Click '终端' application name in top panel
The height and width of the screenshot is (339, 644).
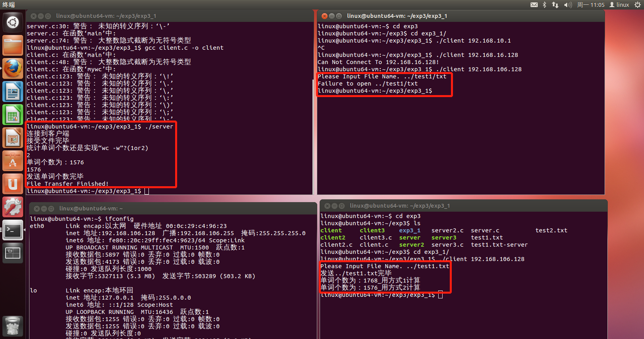pyautogui.click(x=8, y=5)
